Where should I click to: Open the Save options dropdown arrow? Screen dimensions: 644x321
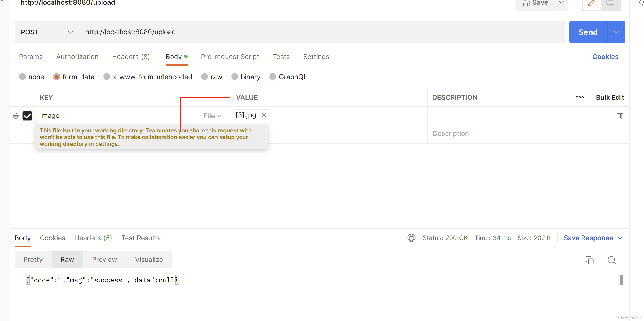[561, 3]
